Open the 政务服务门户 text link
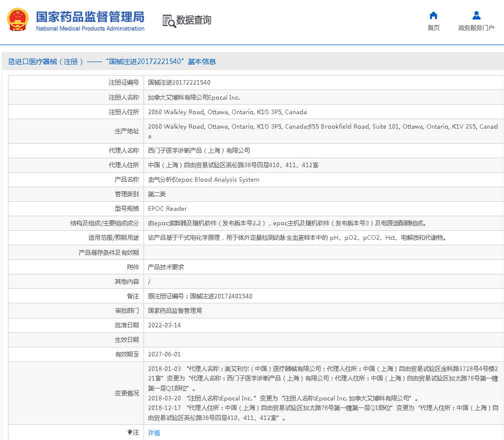 (476, 28)
